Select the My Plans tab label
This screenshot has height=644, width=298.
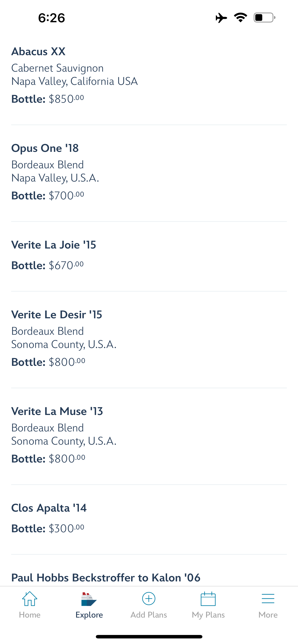tap(208, 615)
